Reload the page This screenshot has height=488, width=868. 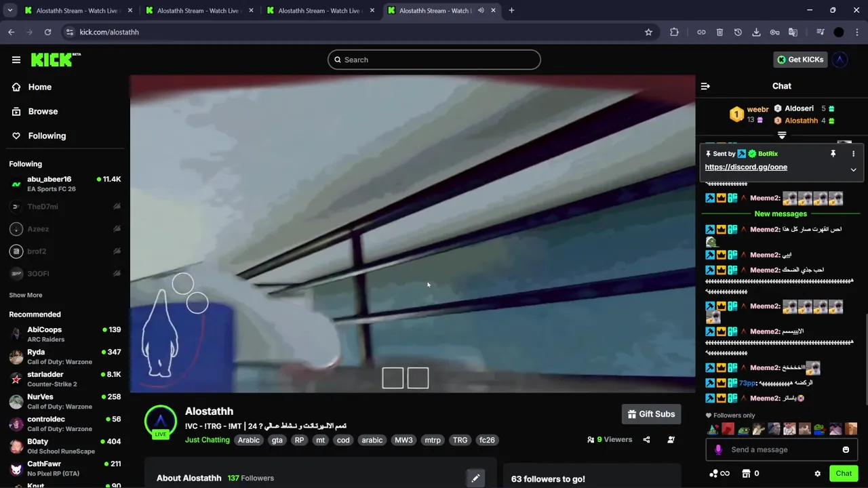click(47, 32)
